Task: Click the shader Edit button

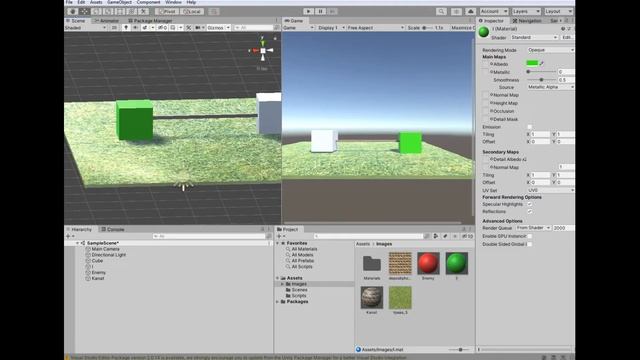Action: [567, 37]
